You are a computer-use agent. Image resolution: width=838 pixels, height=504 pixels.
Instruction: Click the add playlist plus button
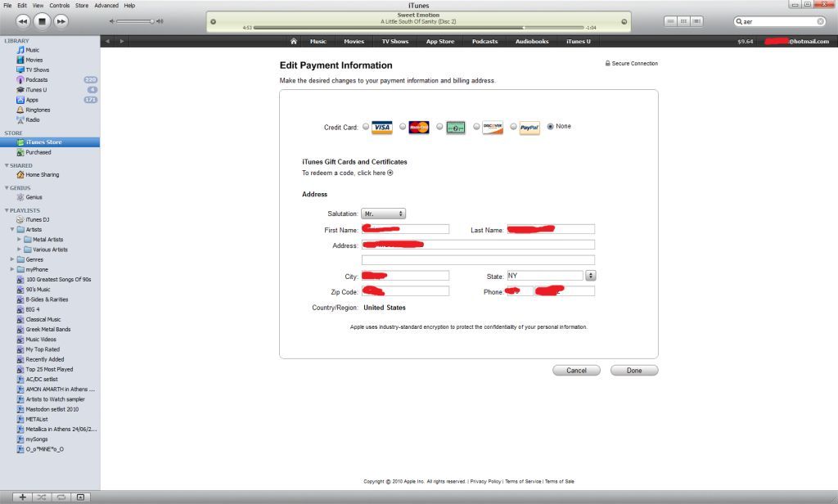[22, 497]
